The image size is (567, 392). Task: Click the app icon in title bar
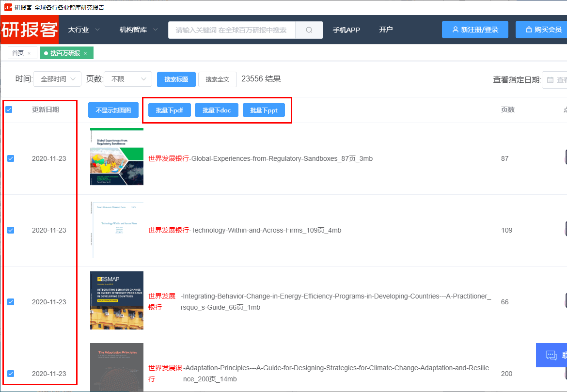tap(8, 7)
